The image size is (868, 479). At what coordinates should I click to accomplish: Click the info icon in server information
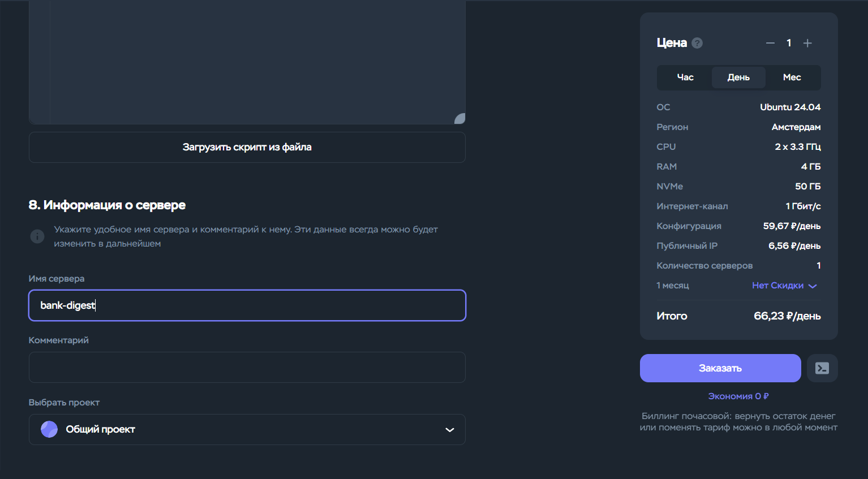pyautogui.click(x=37, y=236)
